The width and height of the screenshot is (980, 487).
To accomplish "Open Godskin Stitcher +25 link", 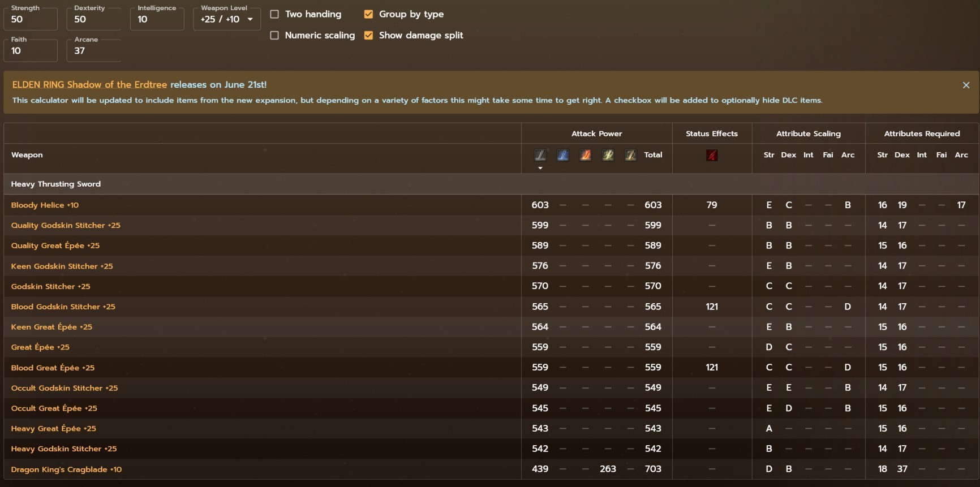I will (x=50, y=286).
